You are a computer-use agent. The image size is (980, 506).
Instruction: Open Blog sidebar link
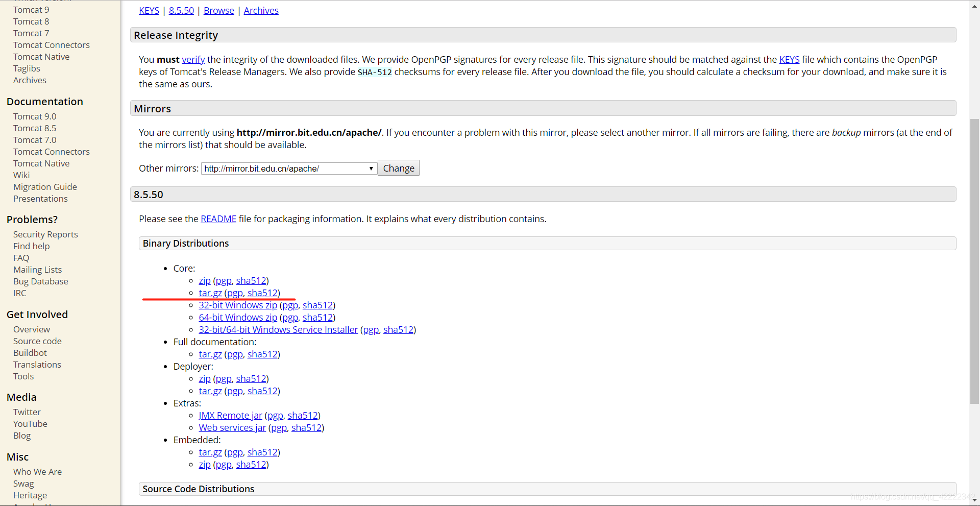point(22,436)
